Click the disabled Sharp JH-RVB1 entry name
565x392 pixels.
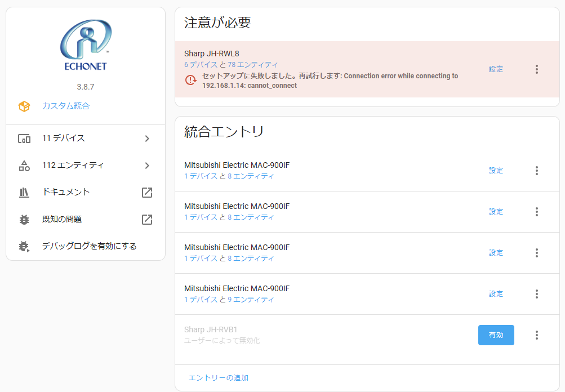click(211, 329)
